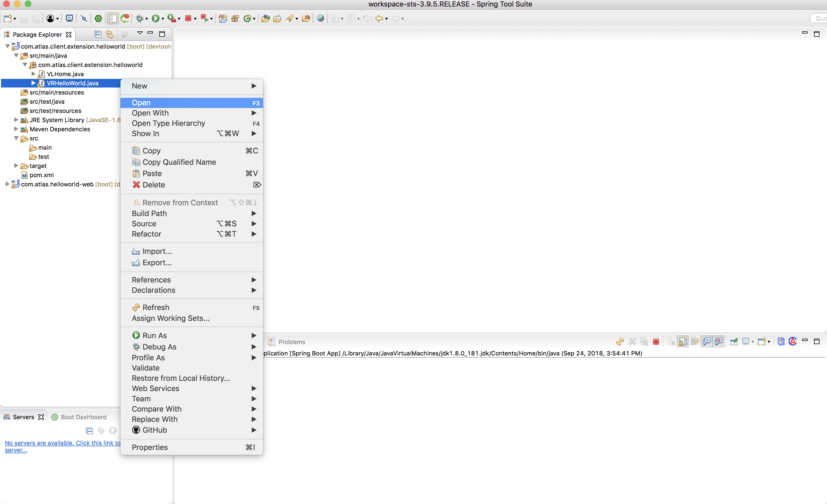
Task: Open the Run button dropdown arrow
Action: click(163, 19)
